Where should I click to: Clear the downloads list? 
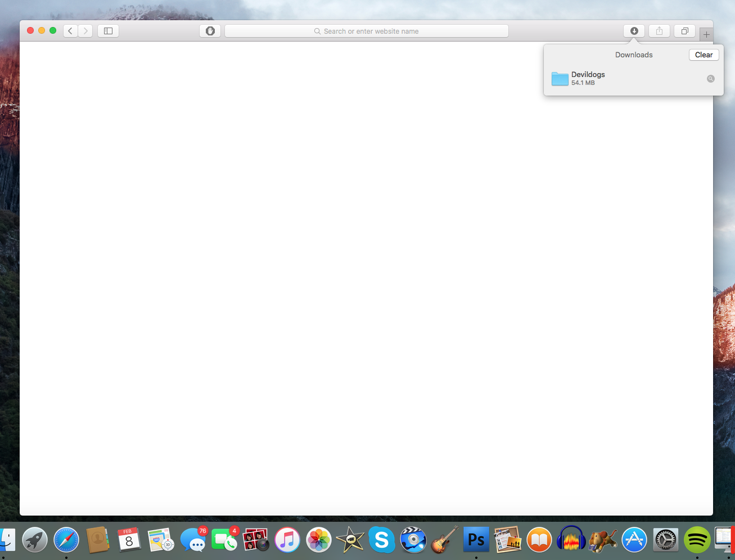pyautogui.click(x=704, y=55)
